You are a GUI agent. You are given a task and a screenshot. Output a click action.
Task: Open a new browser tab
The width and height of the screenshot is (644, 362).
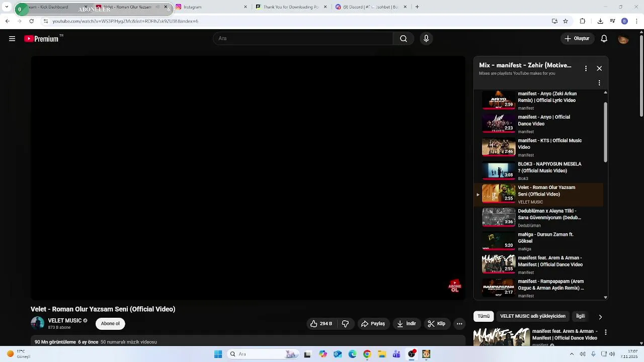(417, 7)
